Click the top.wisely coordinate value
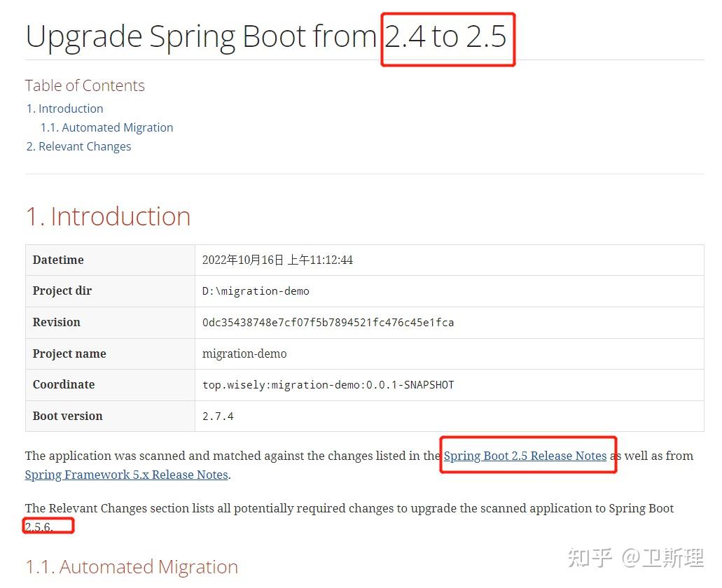Viewport: 722px width, 588px height. click(x=328, y=384)
